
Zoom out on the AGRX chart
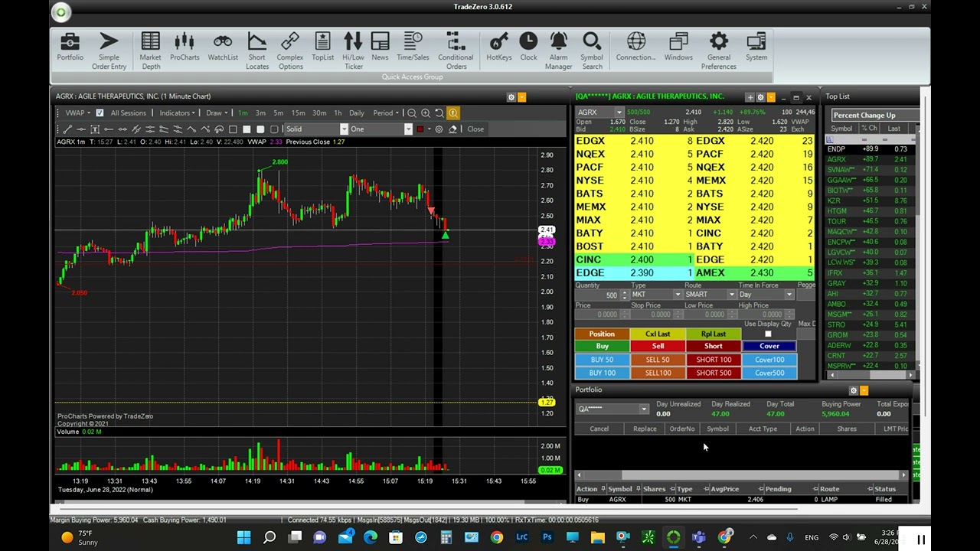coord(412,113)
